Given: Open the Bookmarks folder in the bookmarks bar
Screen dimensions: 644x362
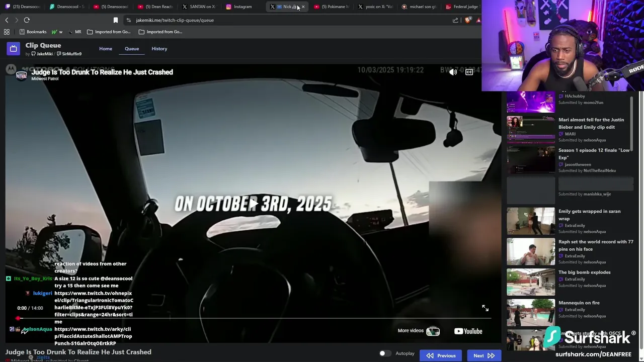Looking at the screenshot, I should click(33, 32).
